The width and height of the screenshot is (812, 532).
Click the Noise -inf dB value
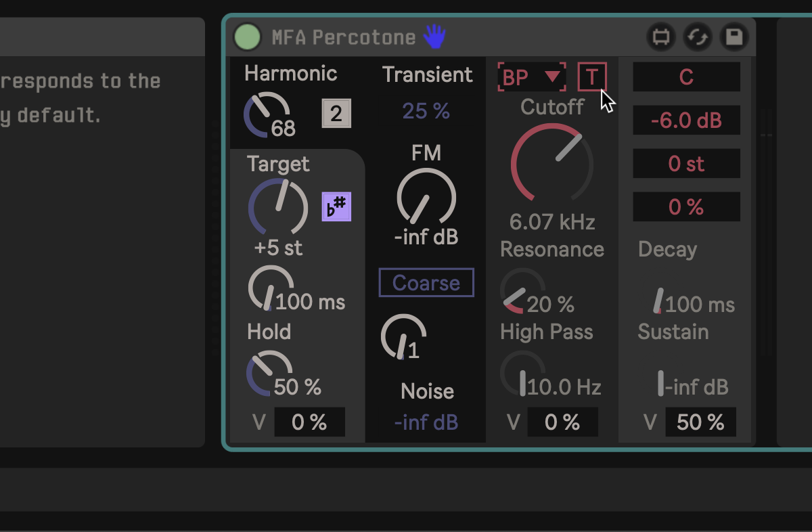[426, 423]
